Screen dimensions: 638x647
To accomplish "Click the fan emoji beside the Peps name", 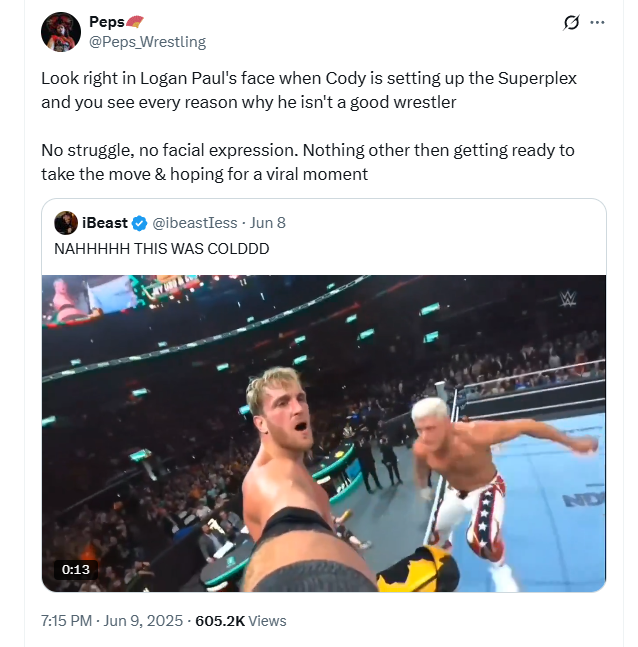I will [x=135, y=21].
